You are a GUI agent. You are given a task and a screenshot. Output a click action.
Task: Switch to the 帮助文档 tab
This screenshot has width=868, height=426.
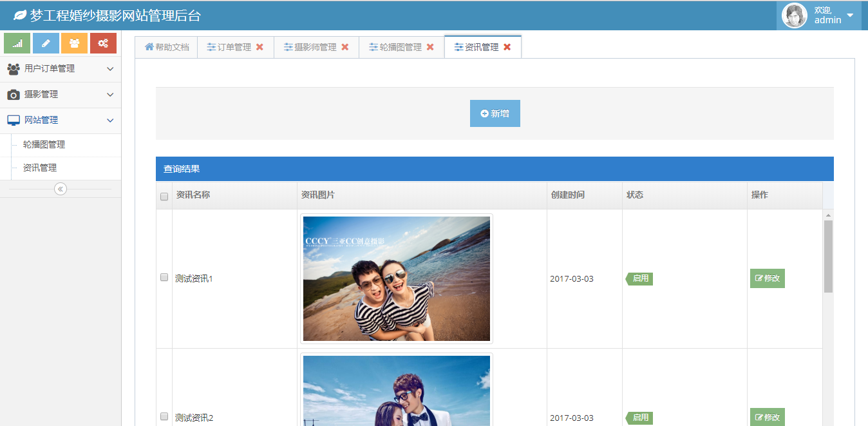coord(167,47)
